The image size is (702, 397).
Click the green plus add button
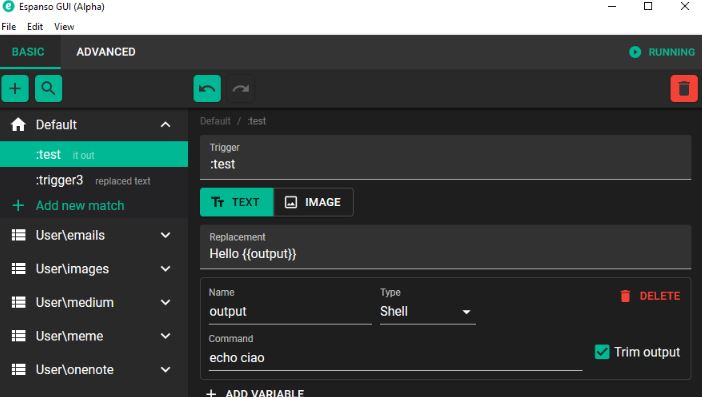coord(15,88)
